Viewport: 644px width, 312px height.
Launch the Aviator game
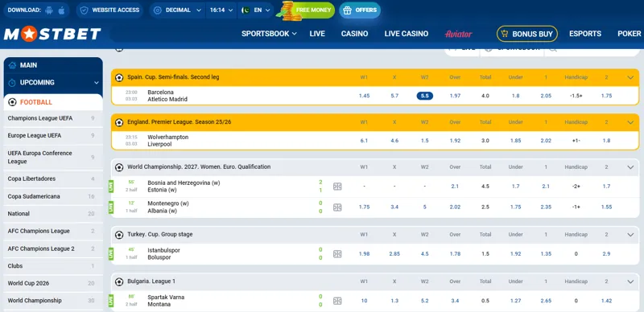[x=458, y=34]
